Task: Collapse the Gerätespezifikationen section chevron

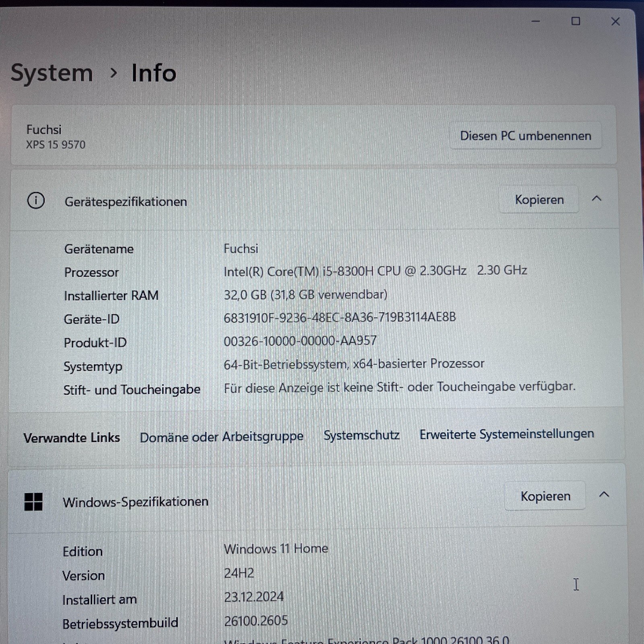Action: coord(597,198)
